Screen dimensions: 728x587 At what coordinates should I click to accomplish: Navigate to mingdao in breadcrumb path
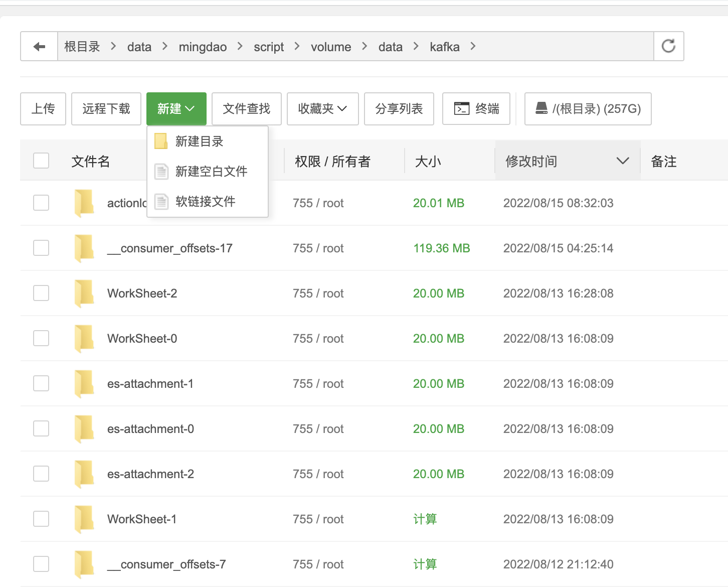(203, 47)
